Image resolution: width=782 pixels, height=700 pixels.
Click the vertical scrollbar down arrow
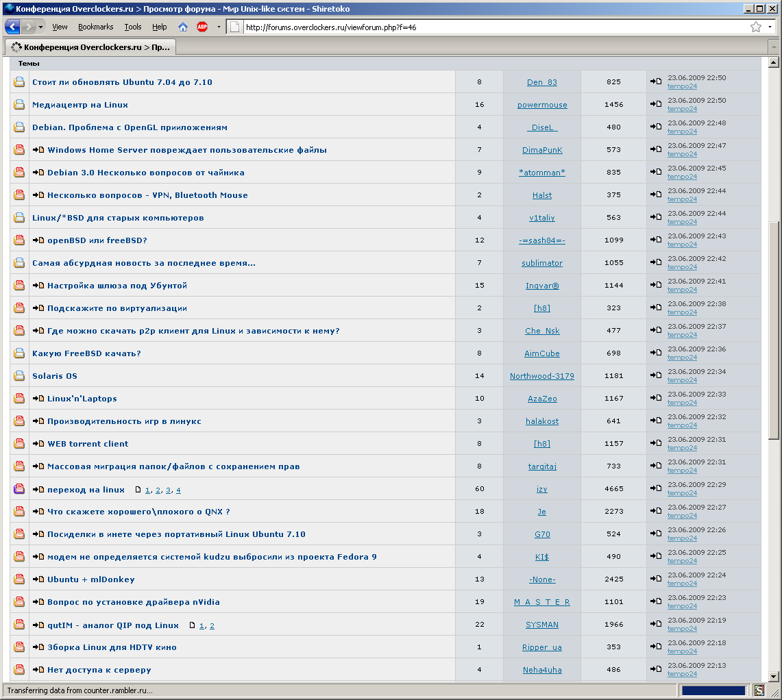[774, 677]
